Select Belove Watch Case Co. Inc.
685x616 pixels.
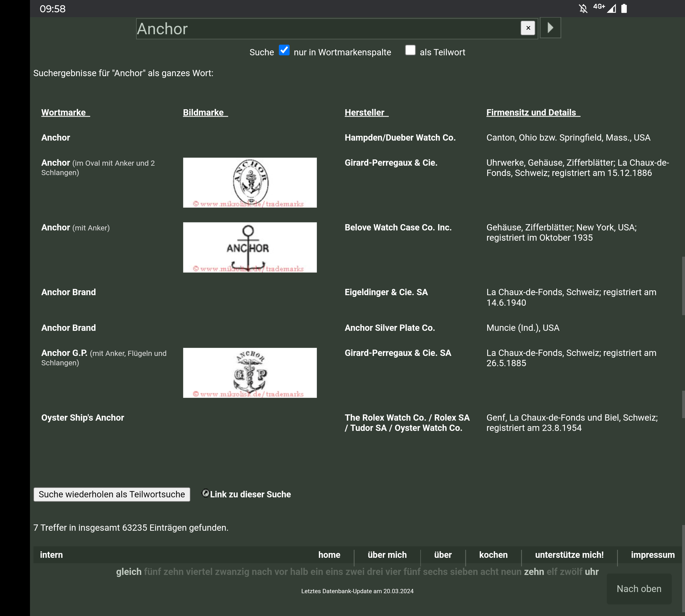point(398,228)
